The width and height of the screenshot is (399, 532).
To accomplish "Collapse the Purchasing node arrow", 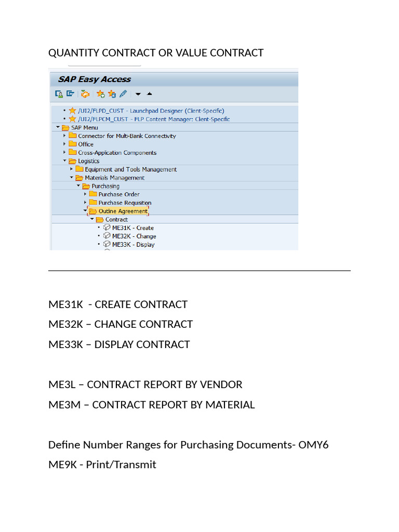I will [78, 185].
